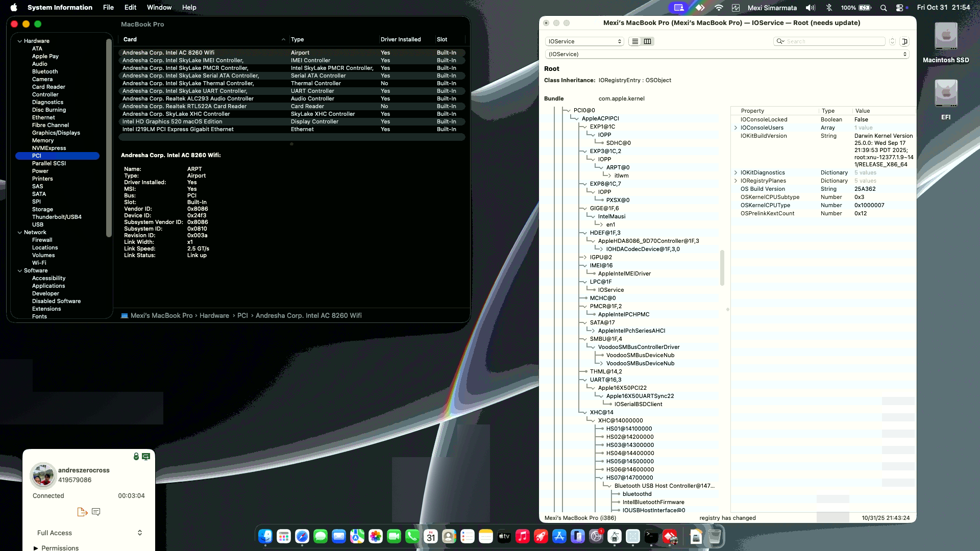This screenshot has width=980, height=551.
Task: Select USB in the Hardware sidebar
Action: click(38, 224)
